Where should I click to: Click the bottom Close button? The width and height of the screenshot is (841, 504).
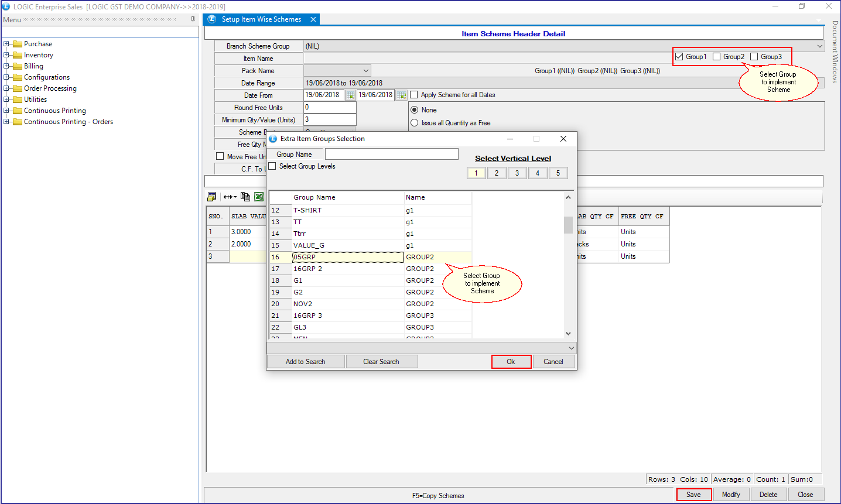[806, 495]
